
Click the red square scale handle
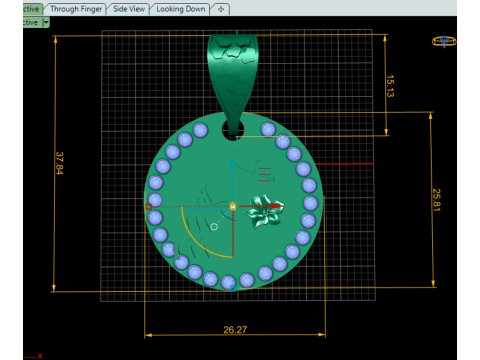149,207
